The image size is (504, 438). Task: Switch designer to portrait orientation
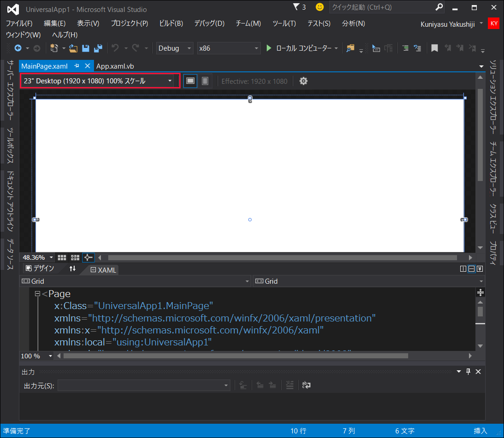205,81
